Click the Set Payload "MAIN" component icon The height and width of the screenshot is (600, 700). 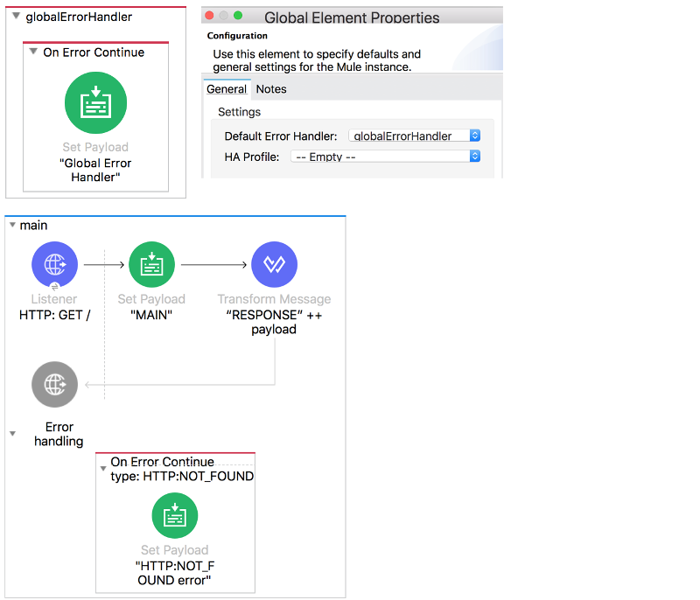pos(151,264)
